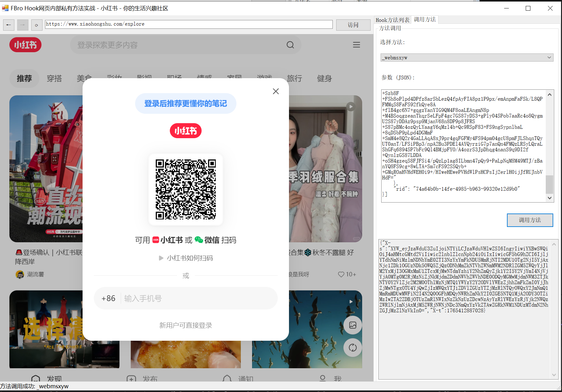Maximize the FBro Hook window

pos(528,8)
